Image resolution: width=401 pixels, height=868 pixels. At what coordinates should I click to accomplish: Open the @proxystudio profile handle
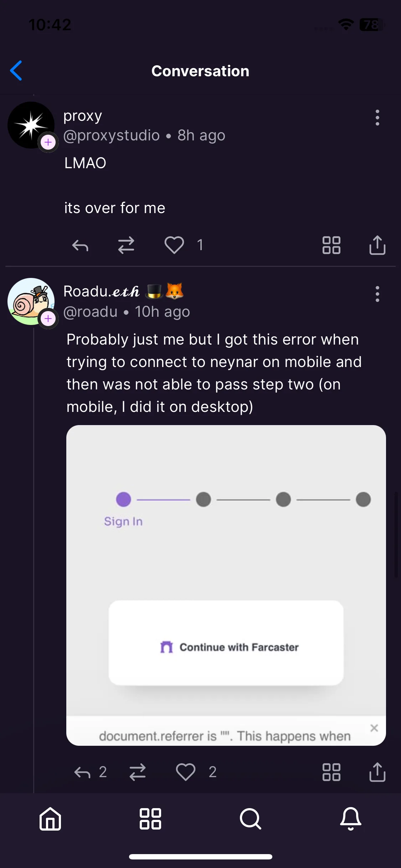click(112, 135)
